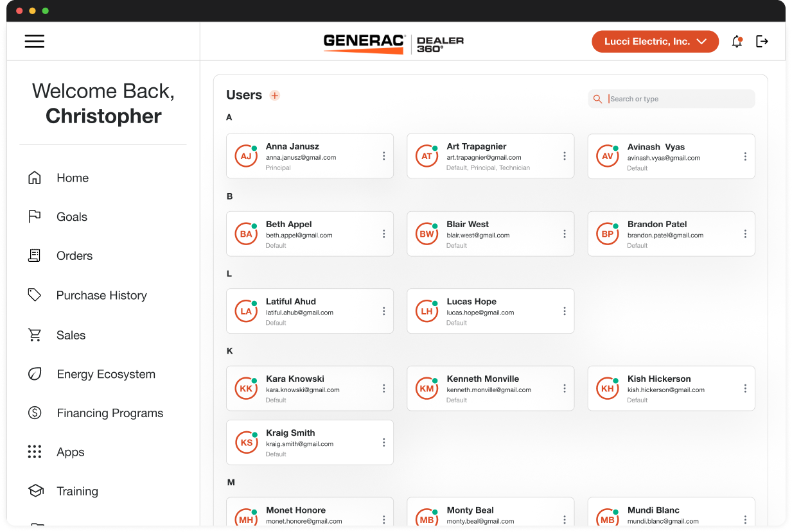
Task: Open Kenneth Monville's card options menu
Action: (x=565, y=388)
